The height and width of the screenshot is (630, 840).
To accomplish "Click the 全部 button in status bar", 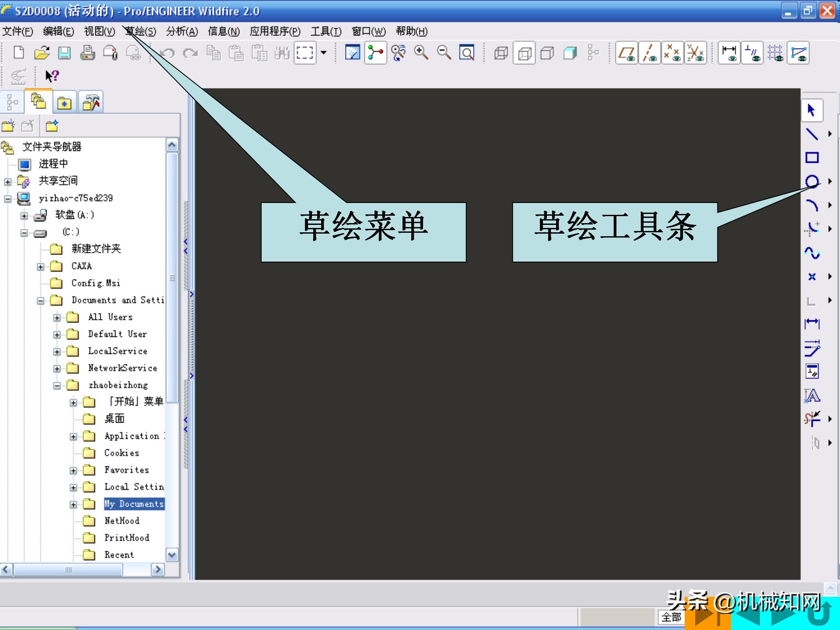I will click(x=670, y=618).
